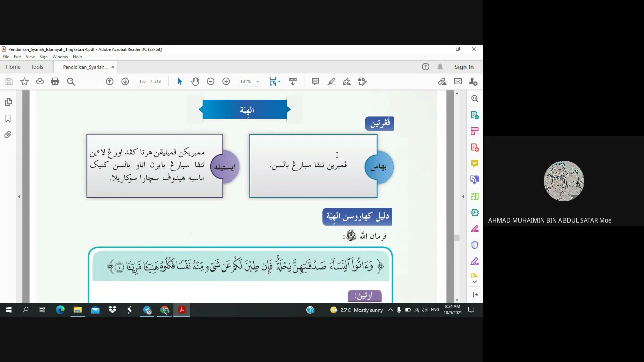Open the View menu

30,57
